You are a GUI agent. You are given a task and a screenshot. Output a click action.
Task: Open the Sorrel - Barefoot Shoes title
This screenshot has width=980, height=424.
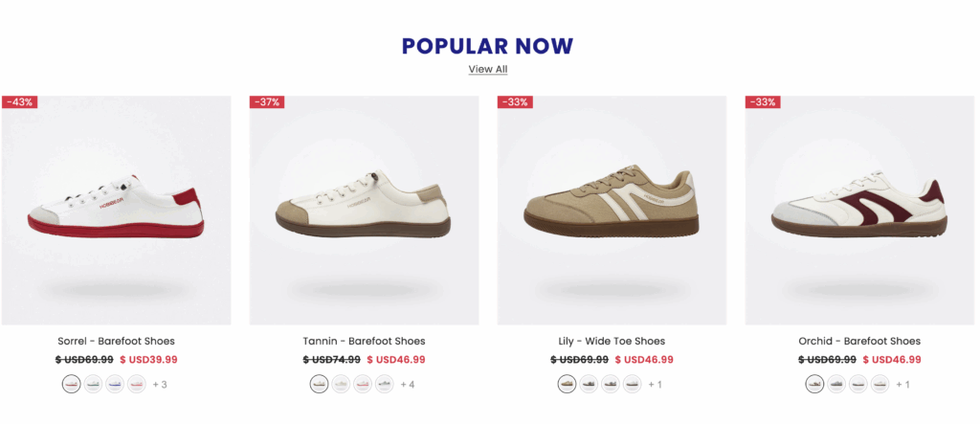[x=116, y=341]
